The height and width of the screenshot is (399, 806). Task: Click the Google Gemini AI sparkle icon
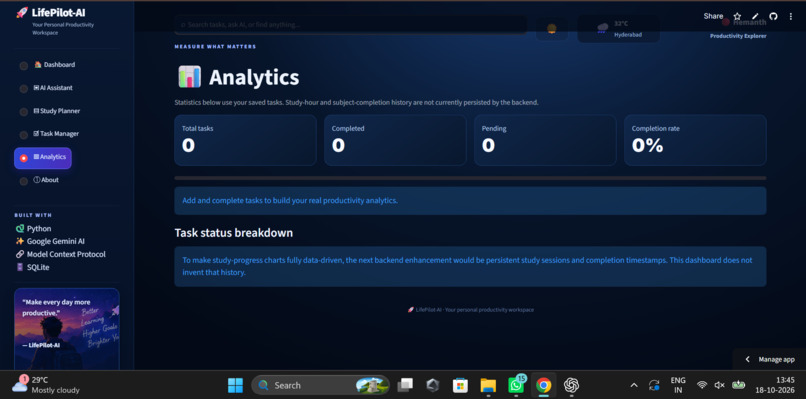(20, 241)
